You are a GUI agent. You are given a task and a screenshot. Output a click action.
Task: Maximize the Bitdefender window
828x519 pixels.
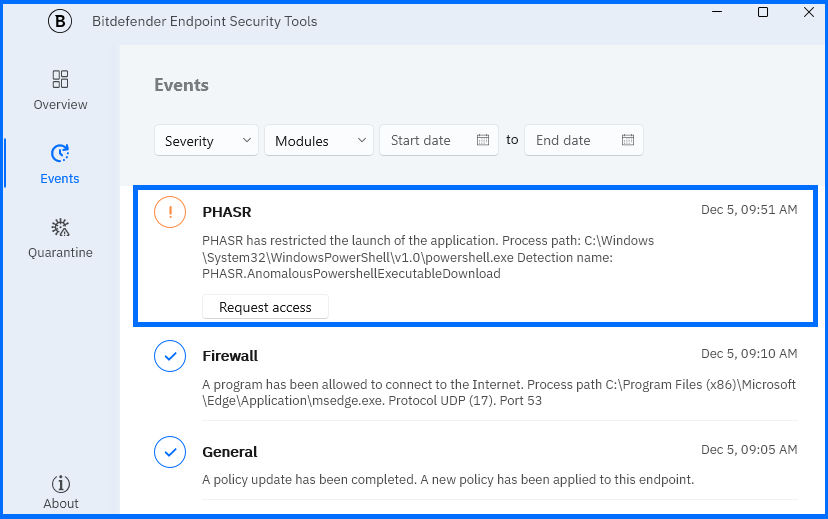click(x=763, y=12)
